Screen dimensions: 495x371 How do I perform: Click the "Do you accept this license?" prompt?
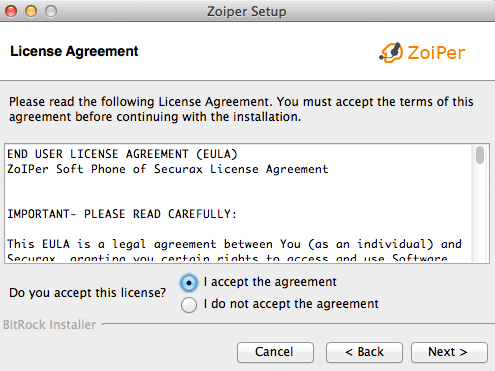[x=87, y=293]
